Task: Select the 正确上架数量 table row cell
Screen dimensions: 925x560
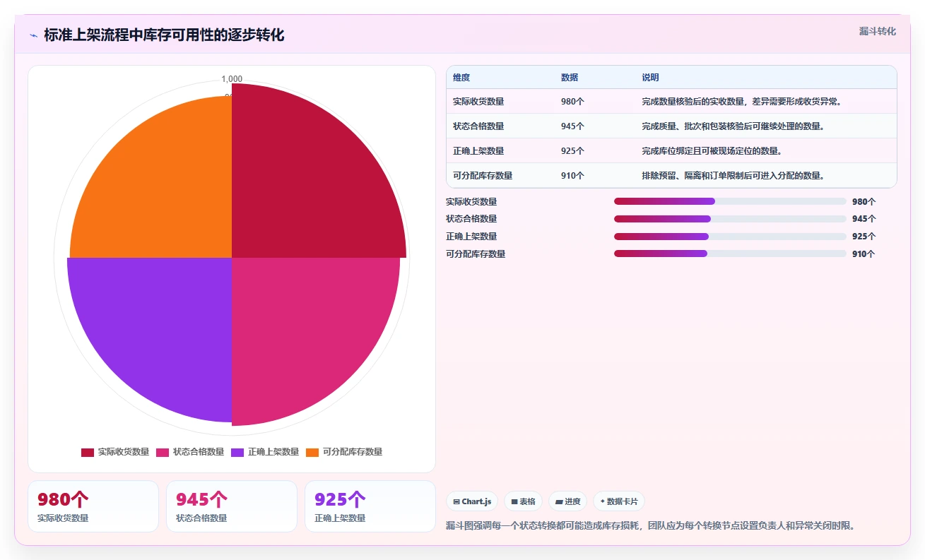Action: (478, 151)
